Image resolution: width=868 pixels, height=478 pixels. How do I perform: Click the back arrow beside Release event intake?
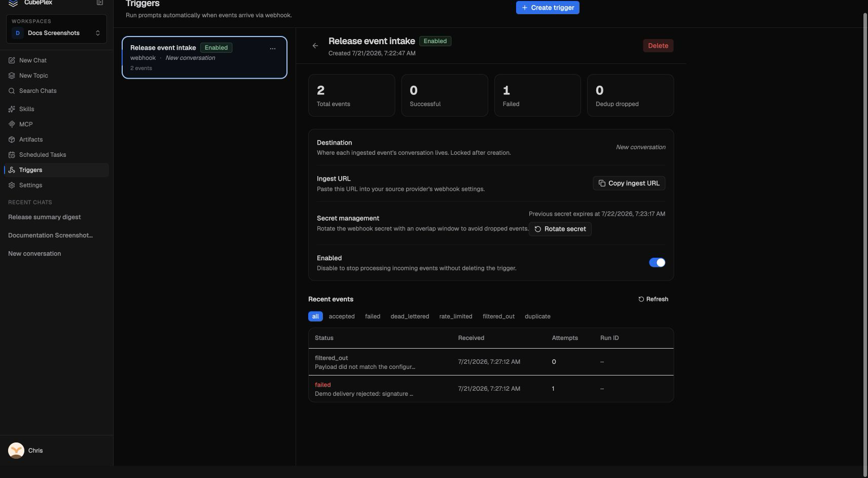tap(315, 46)
